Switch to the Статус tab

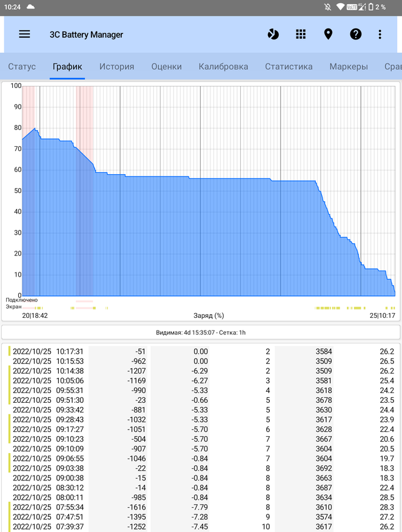(x=22, y=67)
